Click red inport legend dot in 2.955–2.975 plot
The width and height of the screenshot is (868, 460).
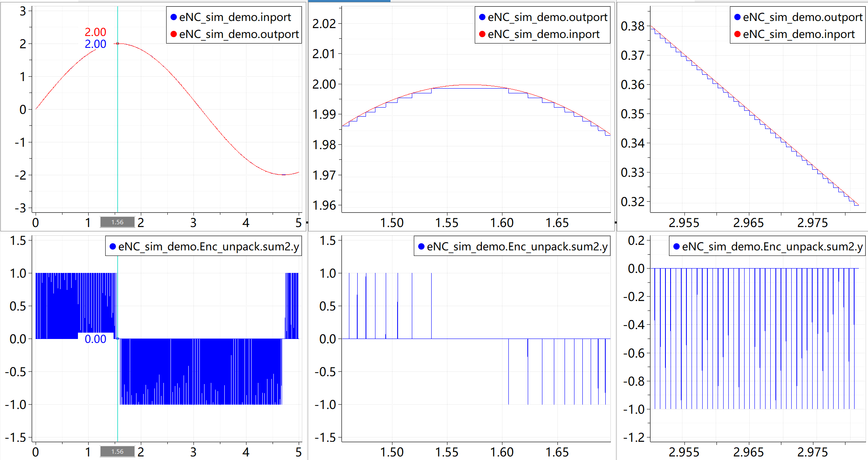[737, 34]
